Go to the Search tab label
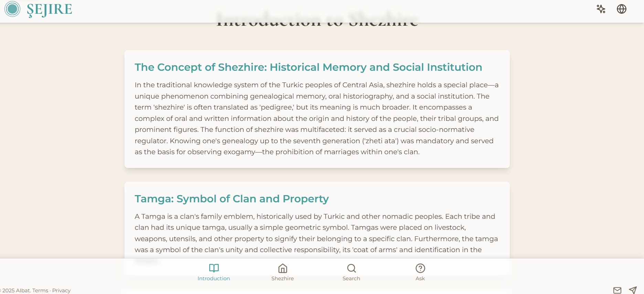644x294 pixels. tap(351, 279)
